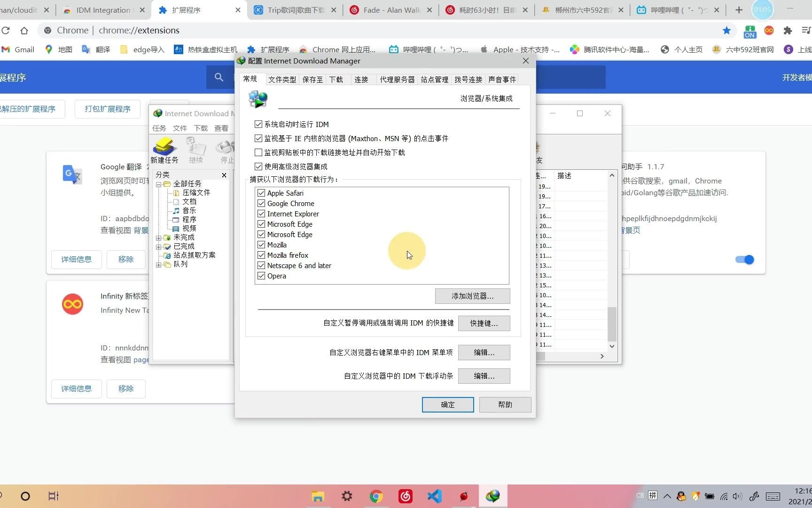The height and width of the screenshot is (508, 812).
Task: Reload the Chrome page
Action: [x=6, y=31]
